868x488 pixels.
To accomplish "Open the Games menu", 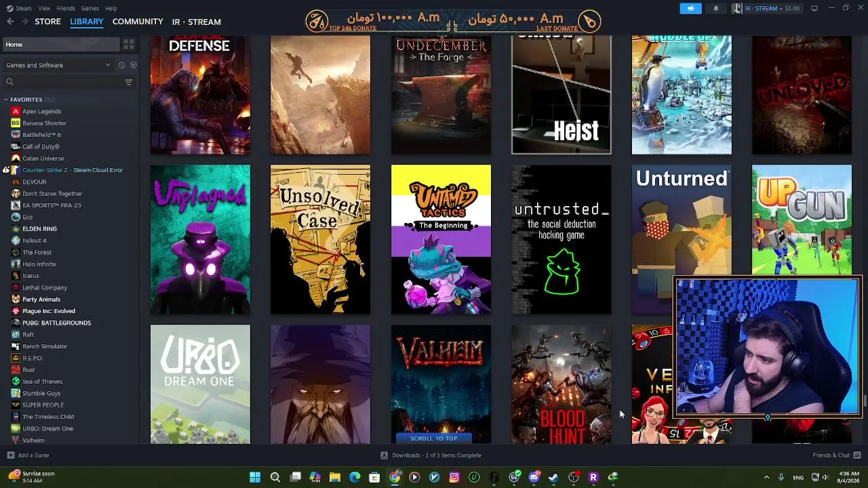I will (x=90, y=8).
